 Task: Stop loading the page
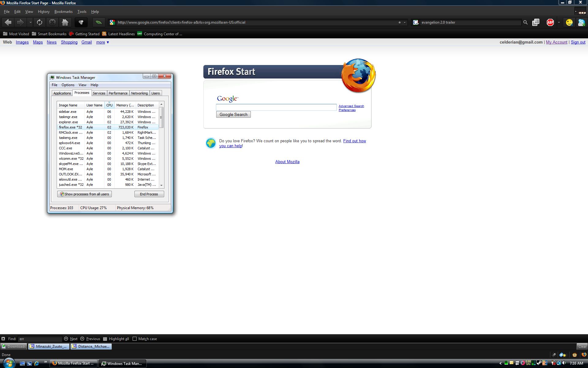(52, 22)
